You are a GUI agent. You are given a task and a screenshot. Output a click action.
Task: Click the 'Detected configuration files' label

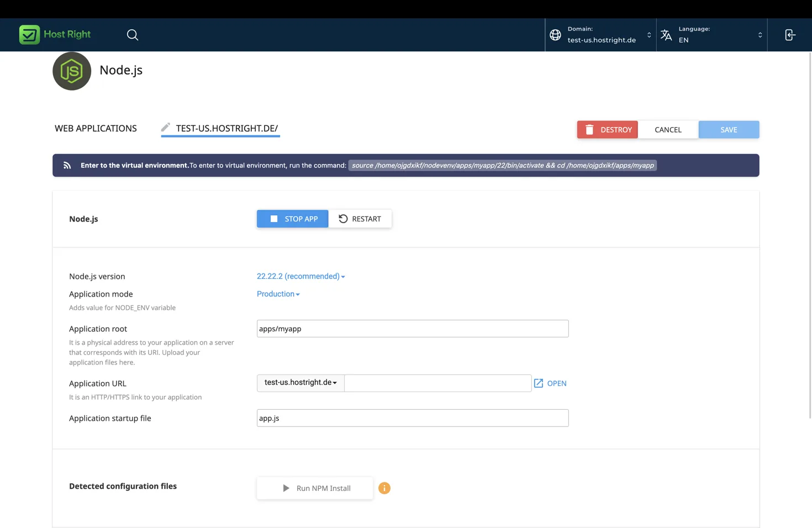[123, 486]
